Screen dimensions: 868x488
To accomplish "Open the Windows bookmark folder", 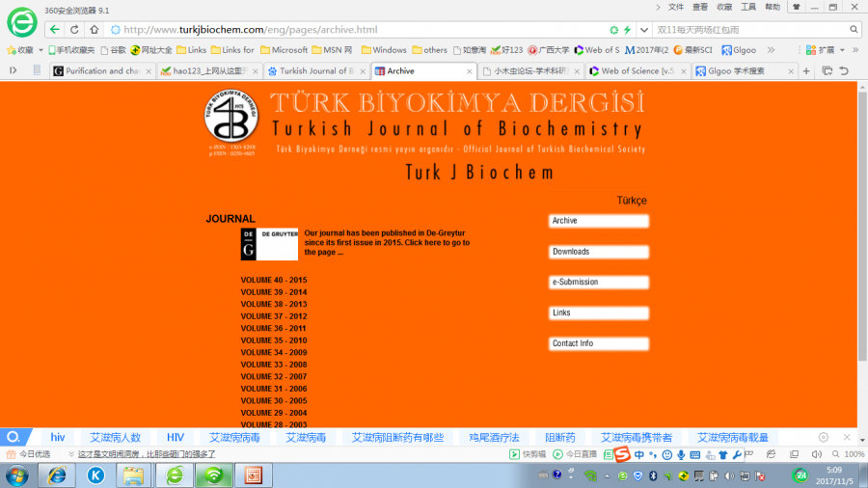I will pos(384,50).
